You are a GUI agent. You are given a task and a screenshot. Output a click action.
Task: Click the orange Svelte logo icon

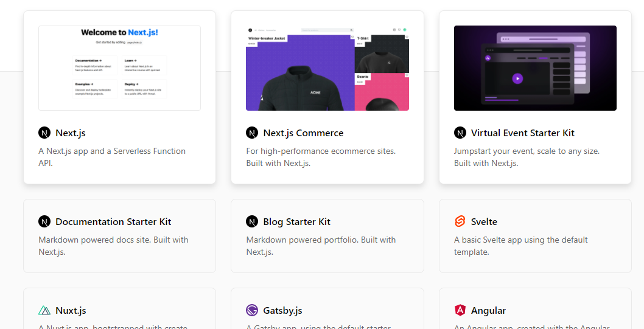pyautogui.click(x=460, y=221)
